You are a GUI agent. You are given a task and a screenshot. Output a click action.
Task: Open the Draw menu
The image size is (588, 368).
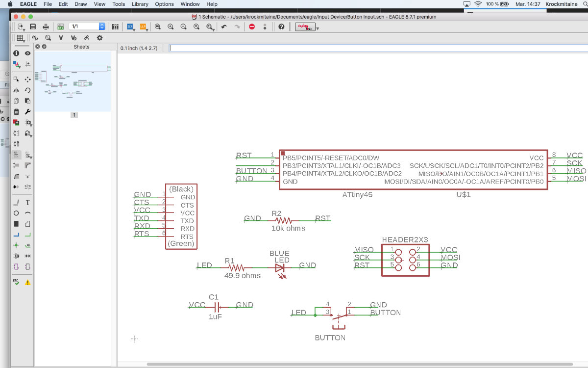pos(81,4)
